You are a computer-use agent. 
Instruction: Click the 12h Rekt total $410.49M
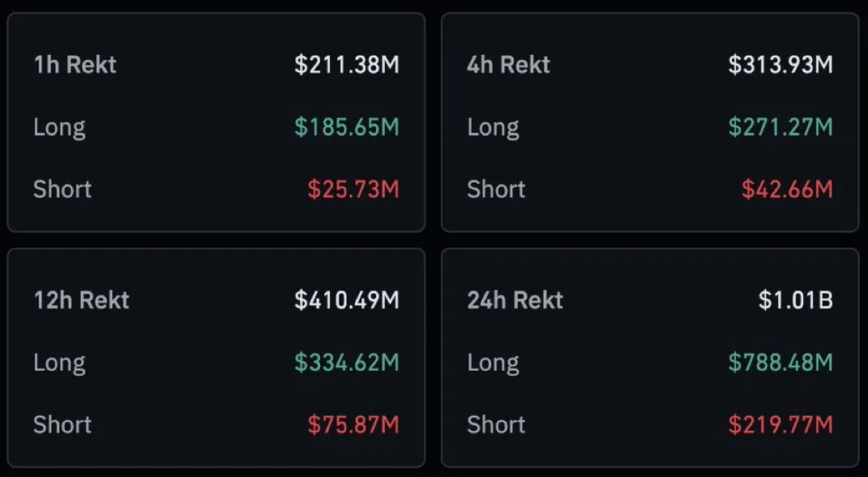click(347, 300)
